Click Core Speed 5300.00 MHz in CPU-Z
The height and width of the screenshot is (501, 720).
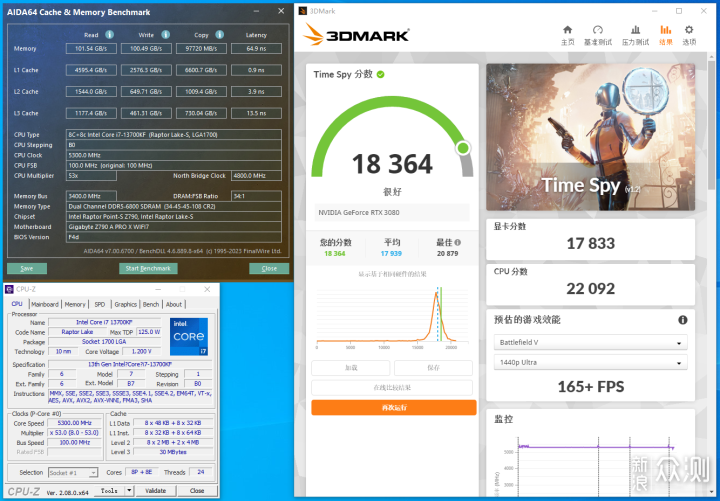[x=74, y=423]
